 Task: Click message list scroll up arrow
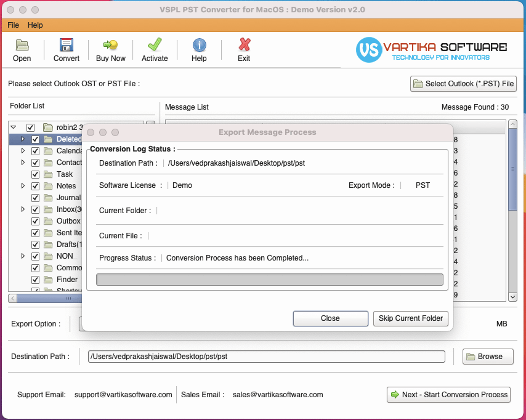[x=512, y=124]
